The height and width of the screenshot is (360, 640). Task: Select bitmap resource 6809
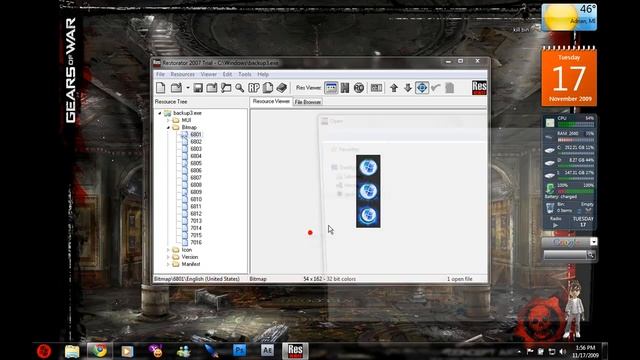point(196,192)
